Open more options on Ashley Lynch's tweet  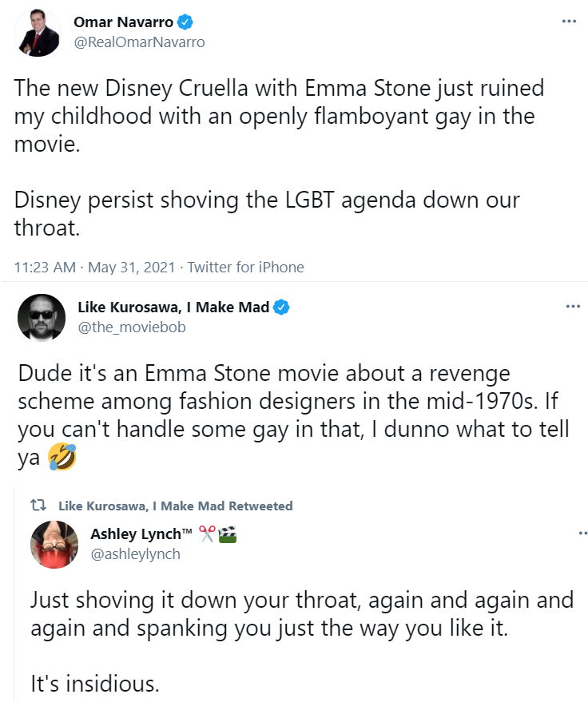pyautogui.click(x=582, y=533)
